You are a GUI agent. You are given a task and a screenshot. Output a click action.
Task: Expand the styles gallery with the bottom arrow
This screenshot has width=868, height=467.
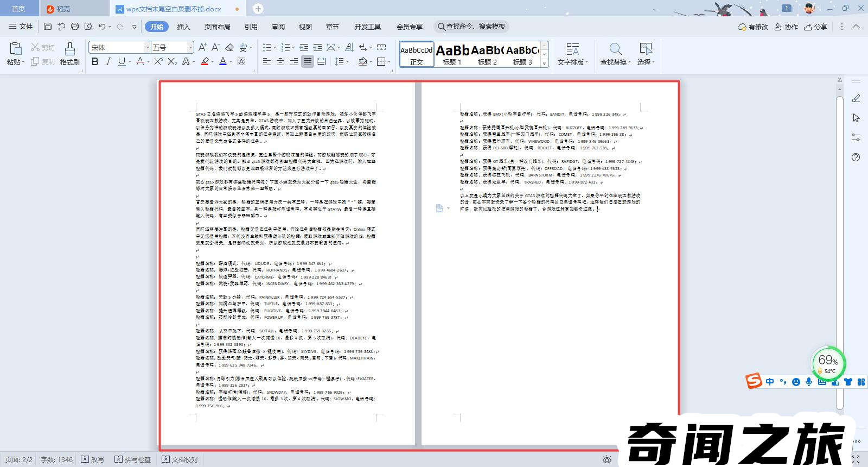(545, 63)
